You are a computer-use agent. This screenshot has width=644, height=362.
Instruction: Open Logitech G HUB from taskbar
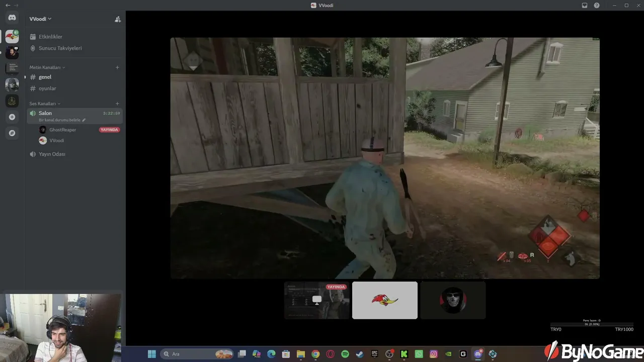pos(463,354)
